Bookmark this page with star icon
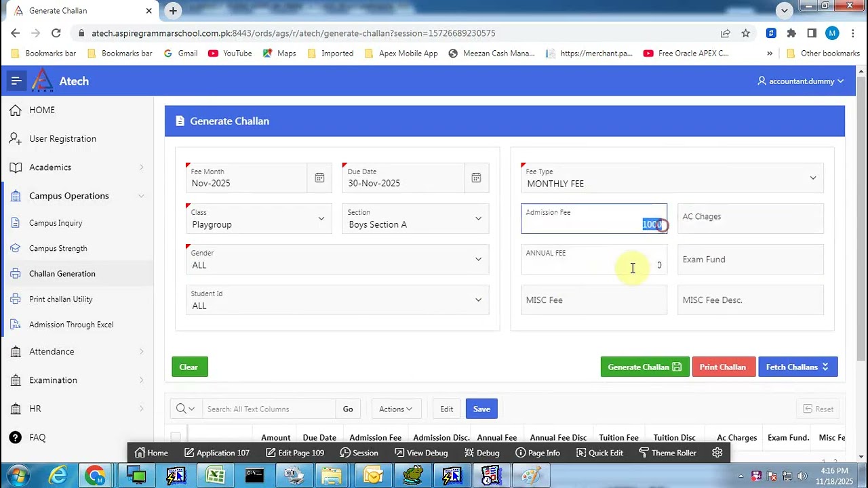The height and width of the screenshot is (488, 868). pos(746,33)
